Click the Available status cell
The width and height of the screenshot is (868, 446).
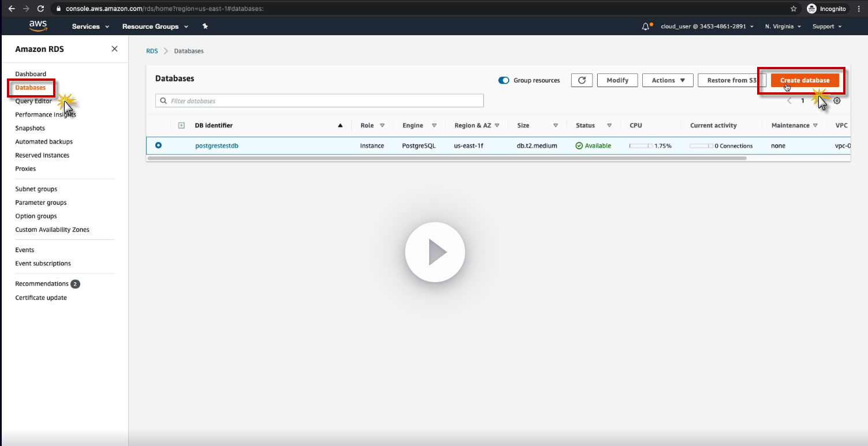click(x=593, y=146)
